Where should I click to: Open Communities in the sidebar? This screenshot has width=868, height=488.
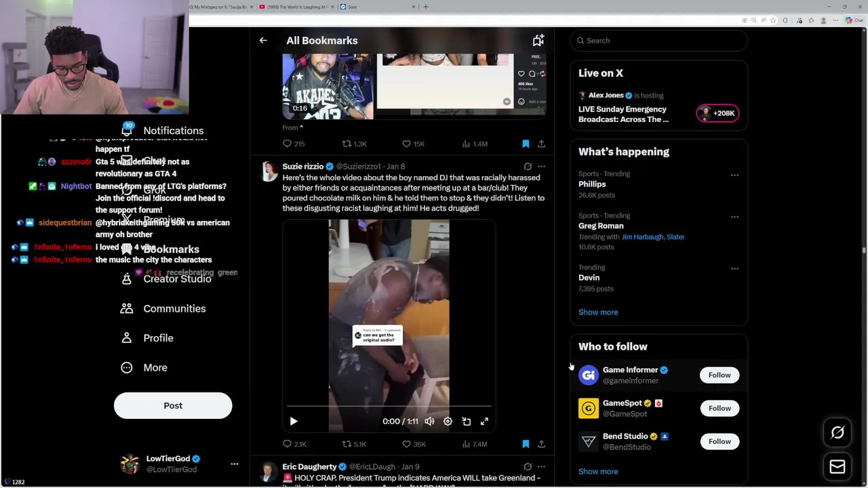pos(163,308)
